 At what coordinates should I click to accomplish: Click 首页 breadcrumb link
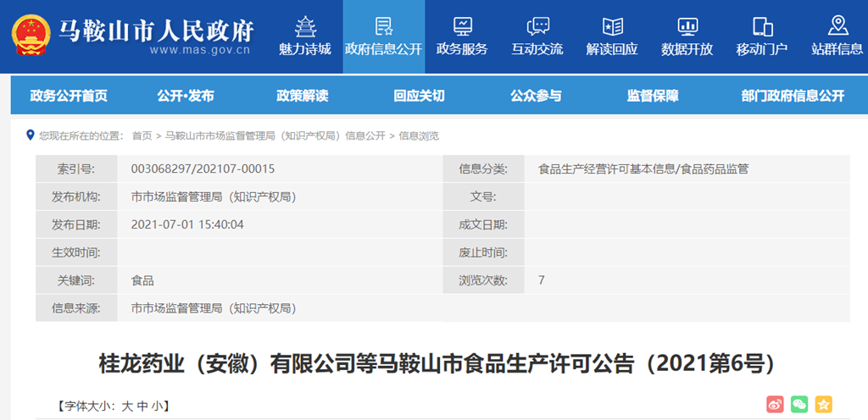[142, 135]
